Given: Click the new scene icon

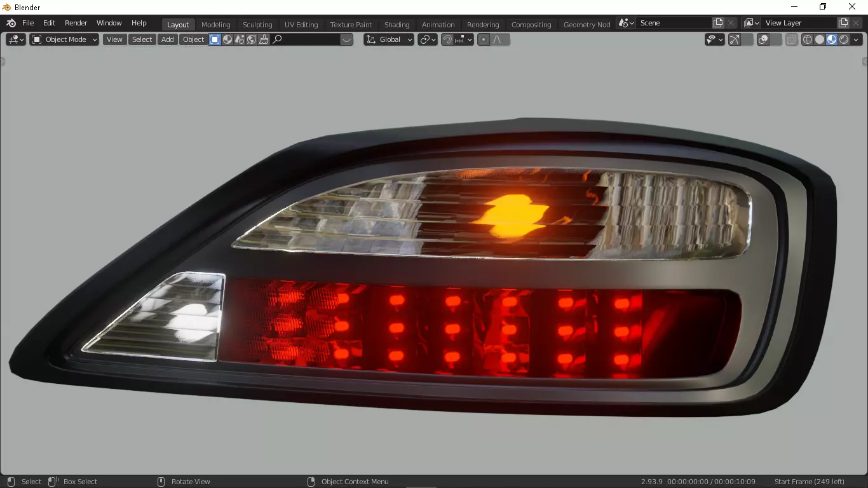Looking at the screenshot, I should pyautogui.click(x=718, y=23).
